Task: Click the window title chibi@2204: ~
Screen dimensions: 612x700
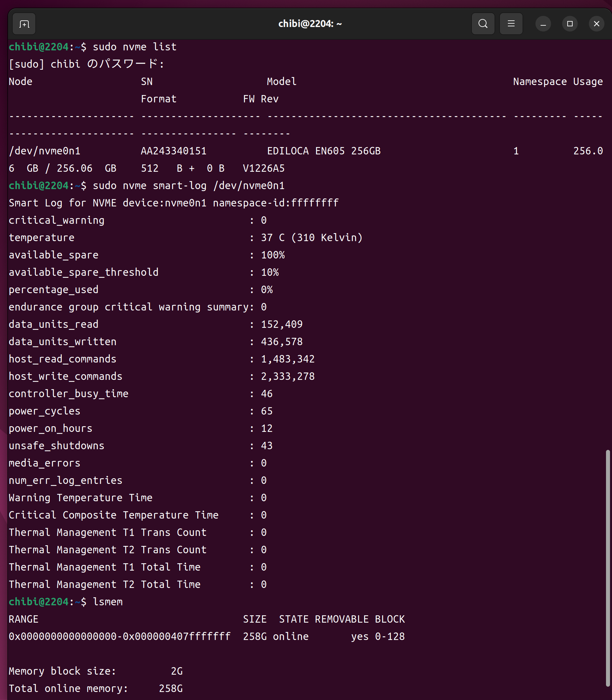Action: (310, 24)
